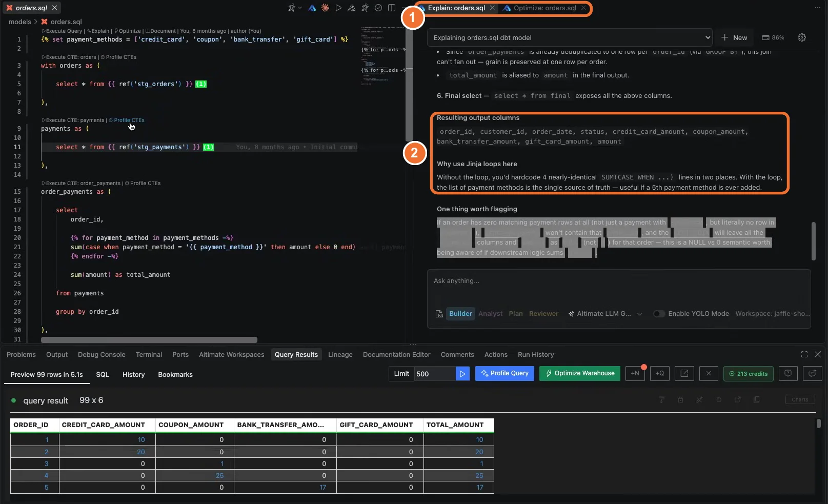
Task: Click the Optimize code lens link
Action: coord(128,31)
